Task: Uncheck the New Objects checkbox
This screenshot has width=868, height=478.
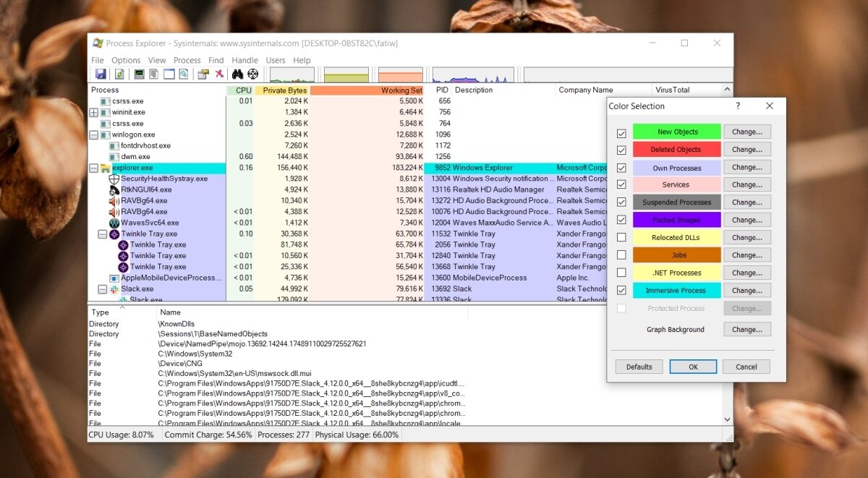Action: (x=621, y=133)
